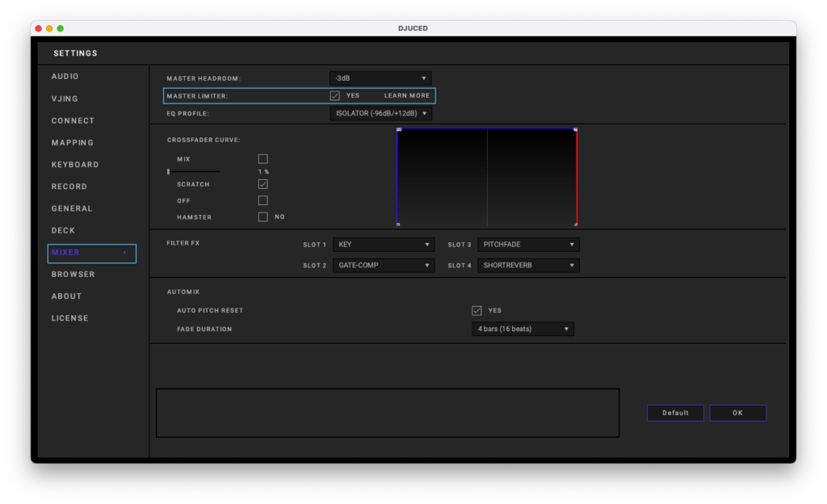
Task: Click Learn More beside Master Limiter
Action: pos(407,95)
